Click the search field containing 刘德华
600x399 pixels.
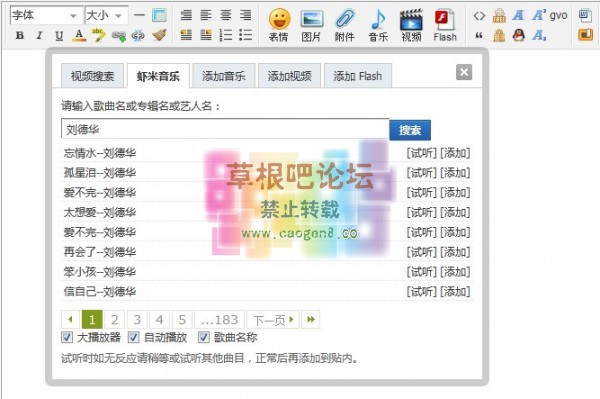[x=225, y=129]
